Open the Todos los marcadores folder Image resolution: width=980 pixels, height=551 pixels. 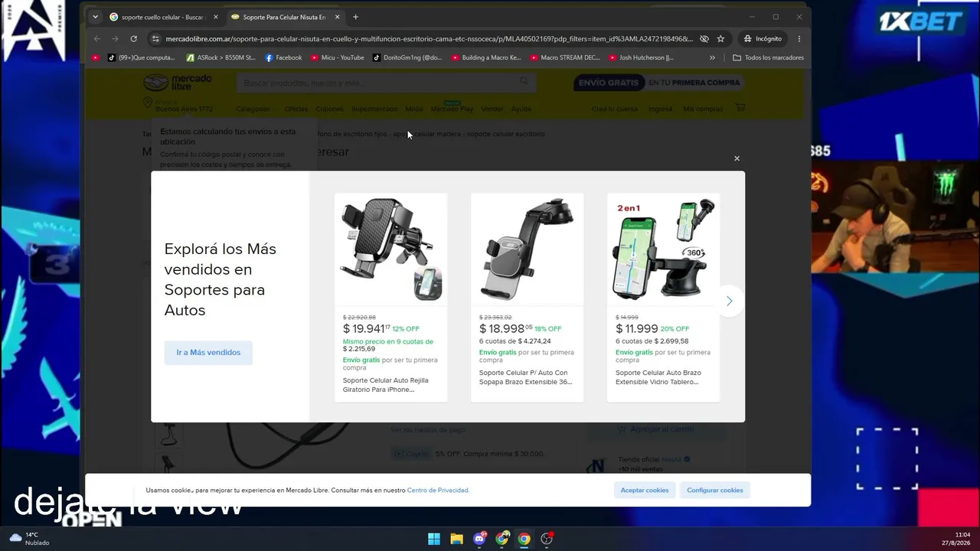pyautogui.click(x=768, y=57)
